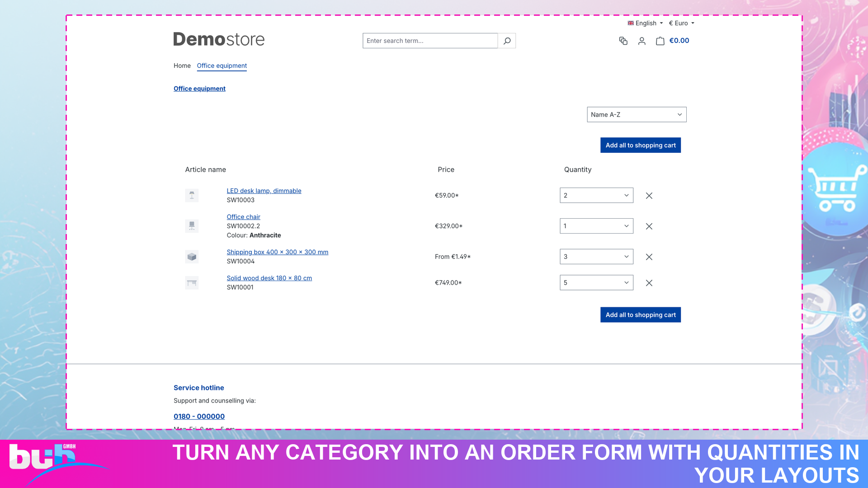Image resolution: width=868 pixels, height=488 pixels.
Task: Open quantity dropdown for LED desk lamp
Action: point(596,195)
